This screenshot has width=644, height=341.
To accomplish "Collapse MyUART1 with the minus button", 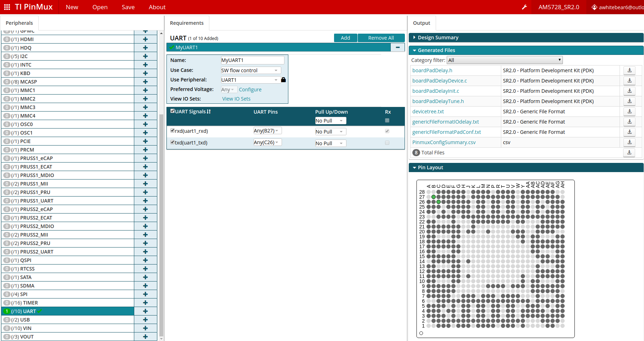I will (x=398, y=47).
